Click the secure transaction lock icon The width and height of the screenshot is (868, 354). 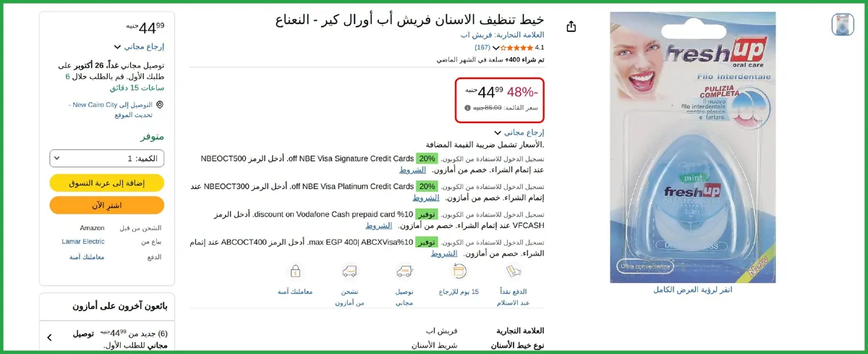coord(295,271)
